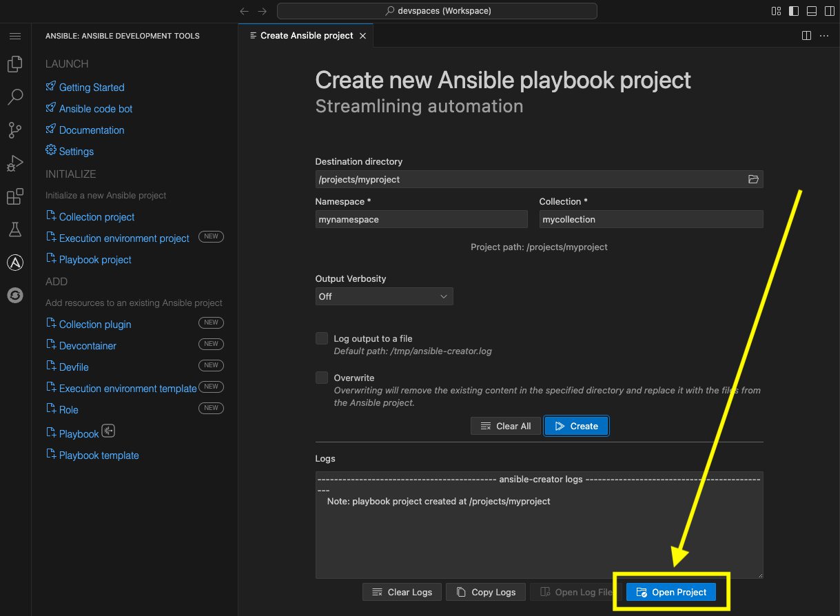Viewport: 840px width, 616px height.
Task: Open the Testing beaker view
Action: [x=15, y=229]
